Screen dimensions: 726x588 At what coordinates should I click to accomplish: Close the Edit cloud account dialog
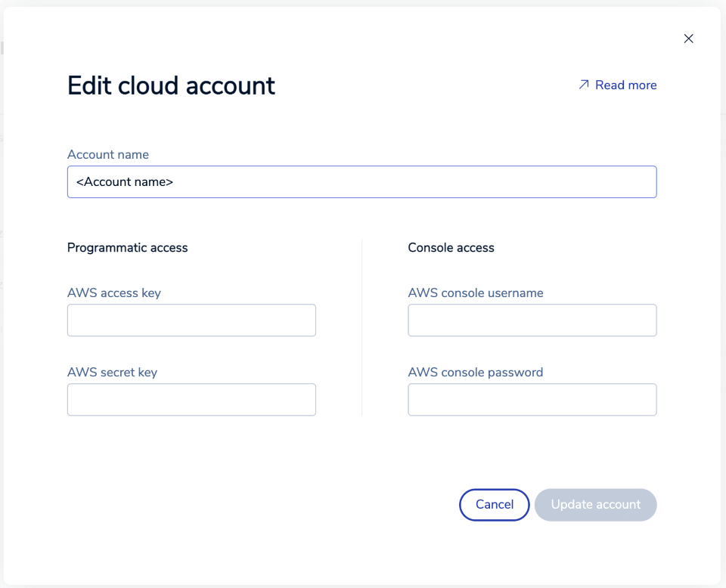click(x=688, y=39)
